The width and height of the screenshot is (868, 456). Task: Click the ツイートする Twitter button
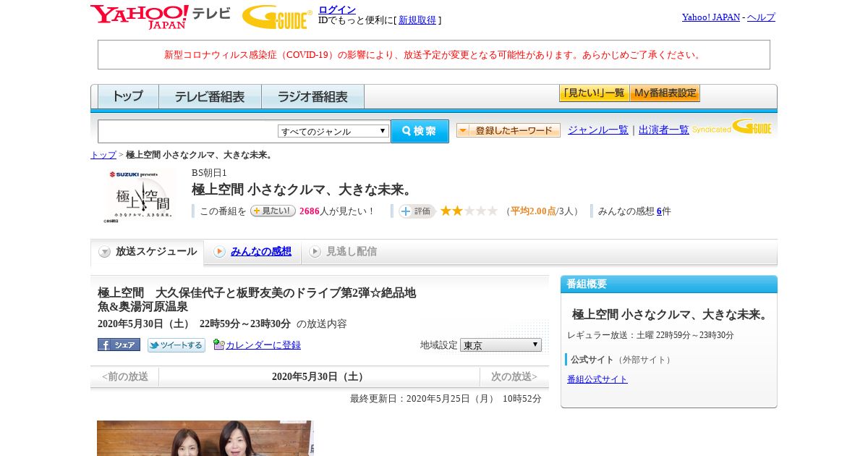pos(176,345)
